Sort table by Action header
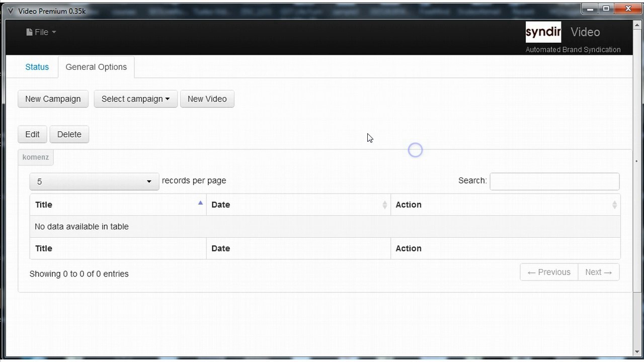The image size is (644, 362). coord(506,205)
